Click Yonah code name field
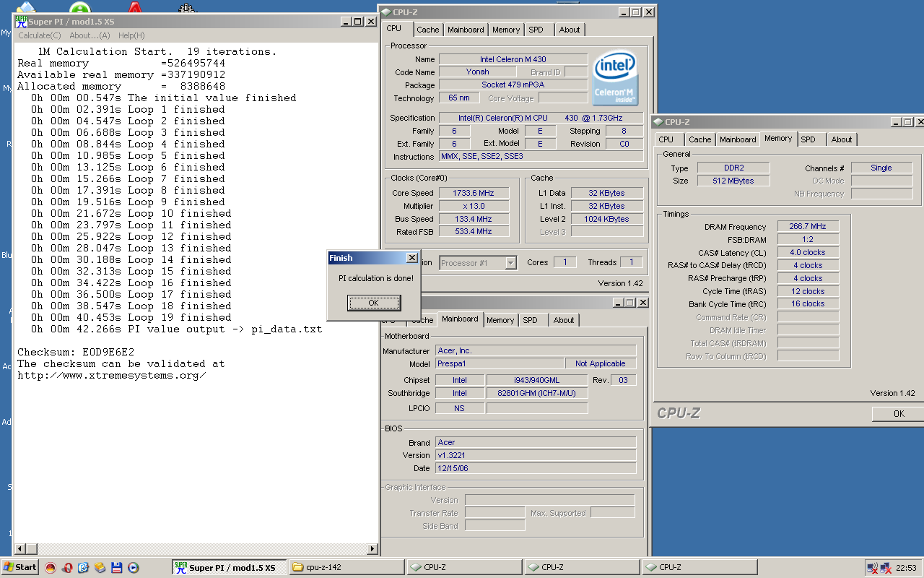The width and height of the screenshot is (924, 578). 477,72
